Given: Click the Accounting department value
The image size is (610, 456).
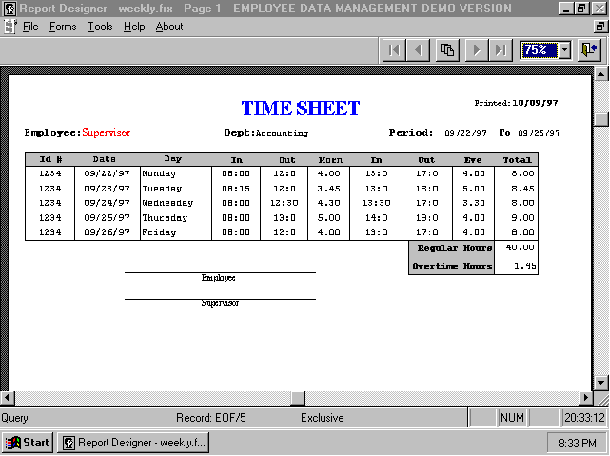Looking at the screenshot, I should (x=282, y=133).
